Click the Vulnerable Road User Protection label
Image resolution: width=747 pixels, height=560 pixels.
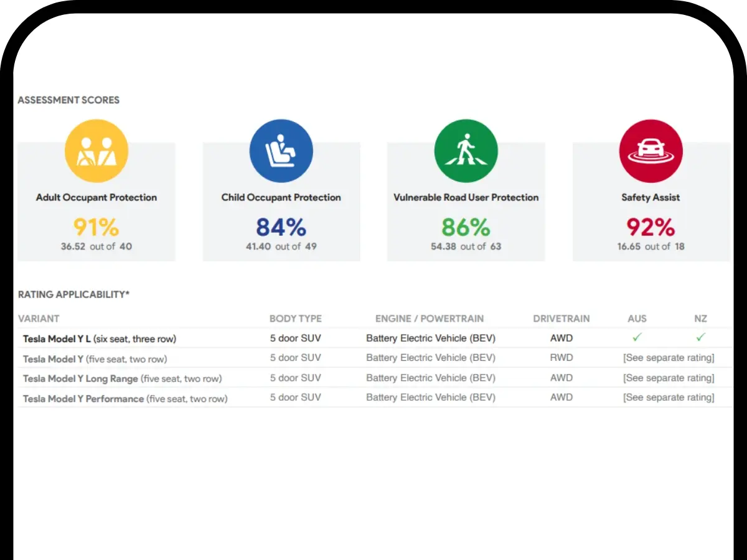[x=466, y=197]
